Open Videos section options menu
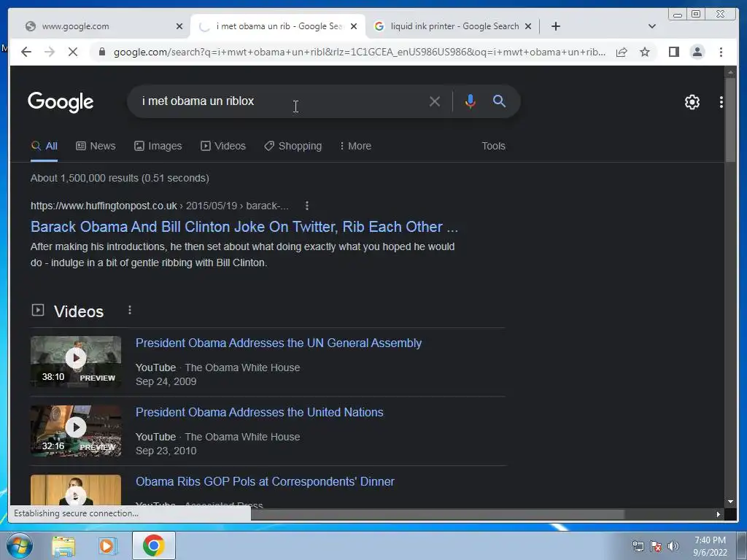Screen dimensions: 747x560 click(x=130, y=311)
